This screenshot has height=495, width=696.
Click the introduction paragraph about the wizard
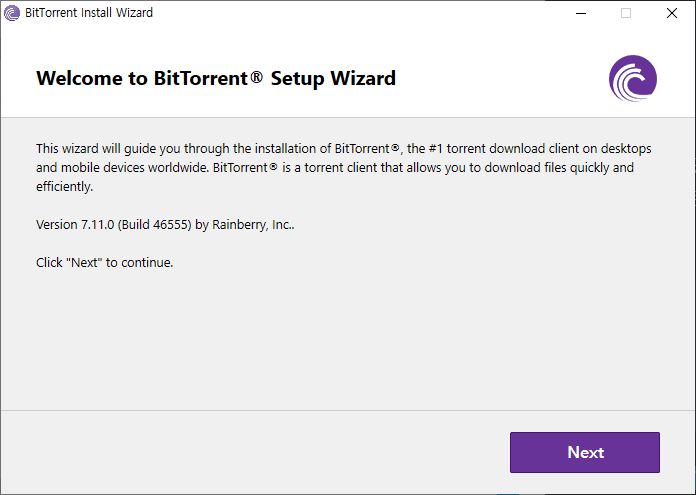tap(344, 167)
